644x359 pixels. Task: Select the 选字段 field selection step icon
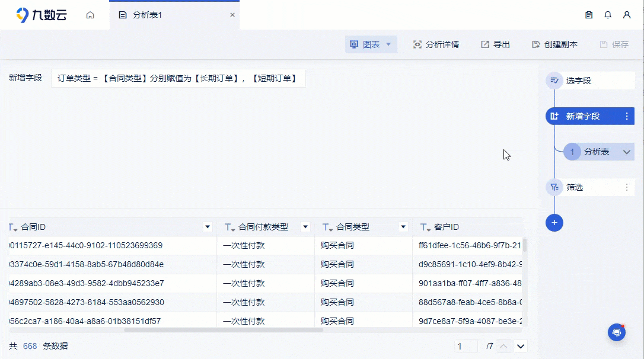[x=554, y=80]
